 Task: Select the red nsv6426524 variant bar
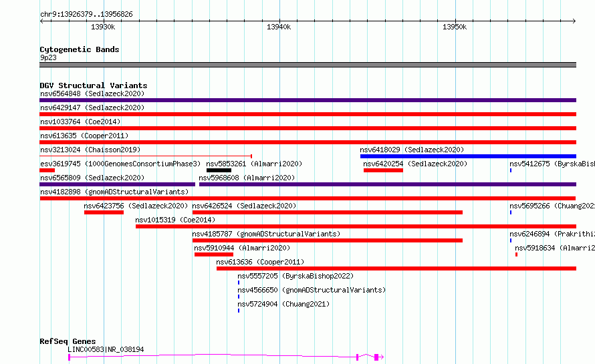coord(328,212)
